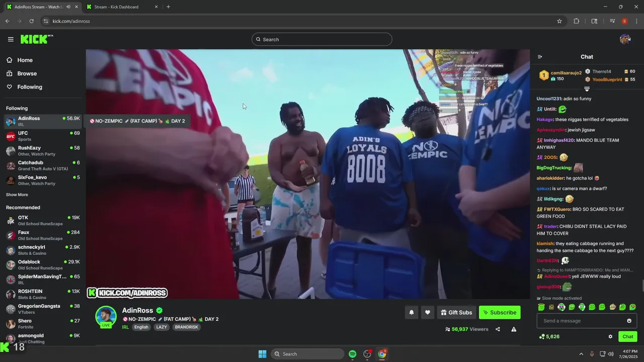644x362 pixels.
Task: Open RushEazy channel in sidebar
Action: (x=43, y=151)
